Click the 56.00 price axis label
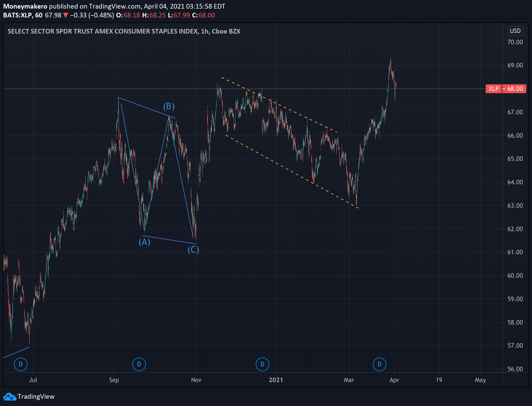The width and height of the screenshot is (532, 406). tap(515, 369)
